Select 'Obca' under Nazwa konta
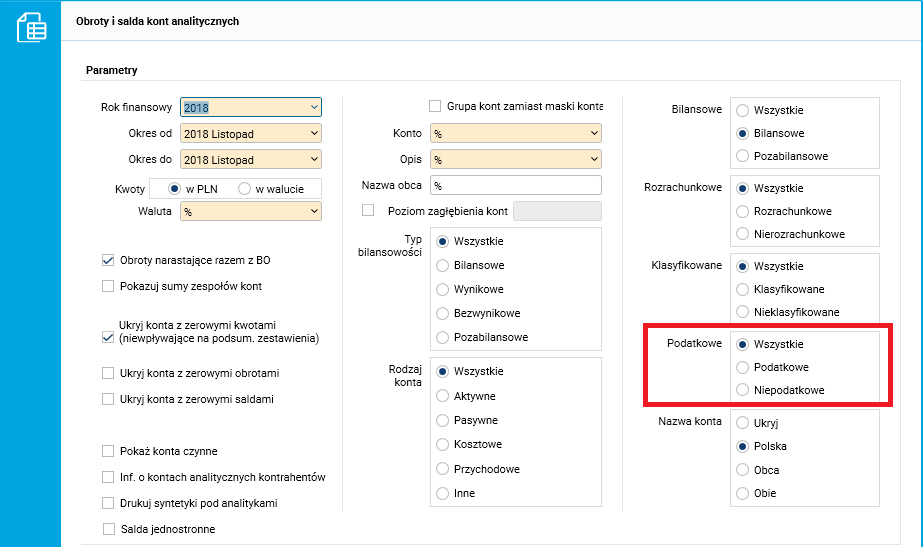Screen dimensions: 924x547 click(x=742, y=470)
